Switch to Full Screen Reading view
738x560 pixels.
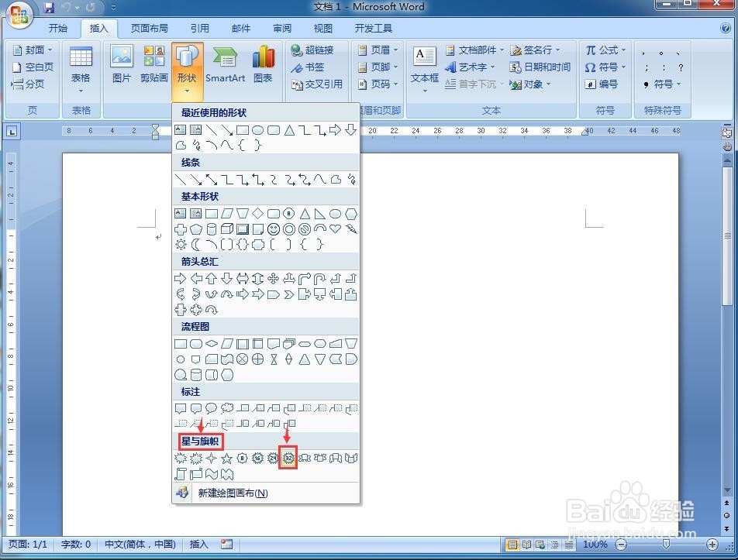tap(526, 545)
